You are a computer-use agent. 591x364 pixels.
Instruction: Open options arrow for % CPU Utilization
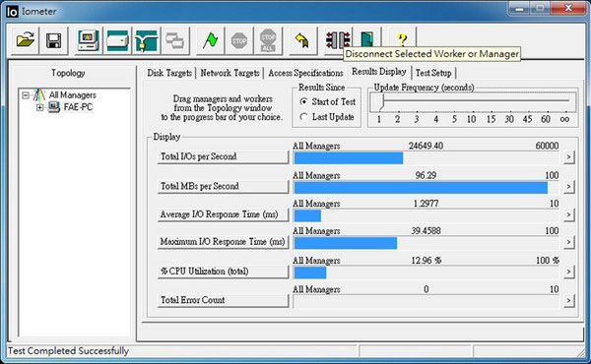568,272
